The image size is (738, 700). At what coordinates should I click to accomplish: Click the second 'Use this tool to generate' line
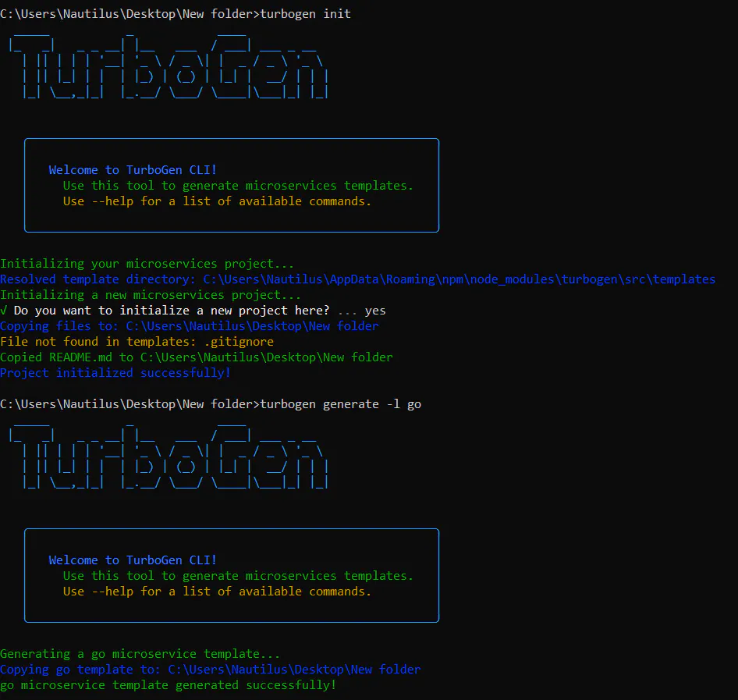[x=238, y=576]
